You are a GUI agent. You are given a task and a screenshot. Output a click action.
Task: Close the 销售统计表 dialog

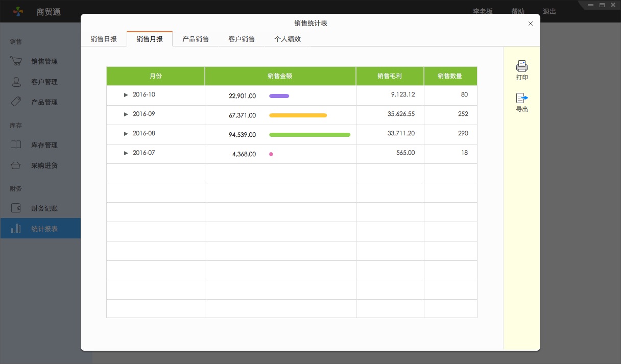click(x=531, y=23)
